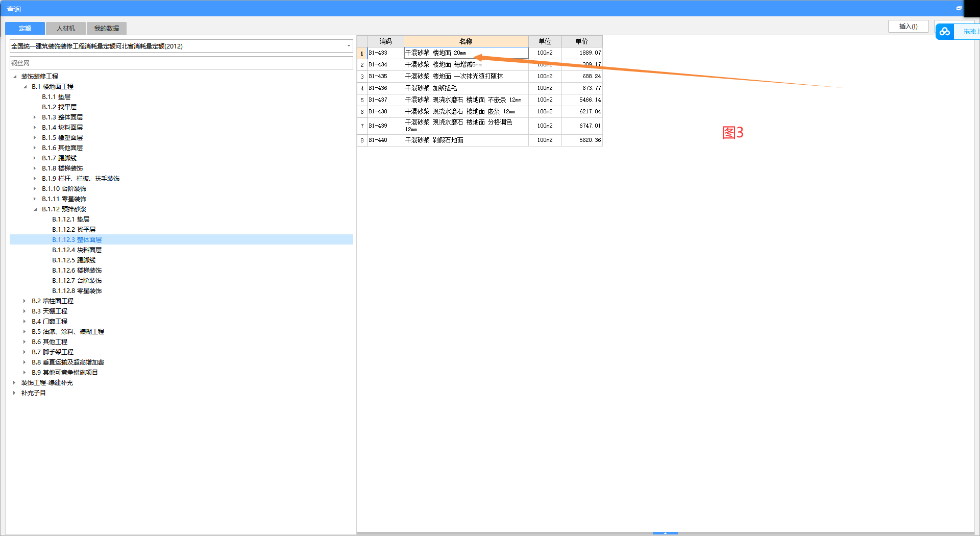Select B.1.12.7 台阶装饰 tree item

tap(77, 281)
